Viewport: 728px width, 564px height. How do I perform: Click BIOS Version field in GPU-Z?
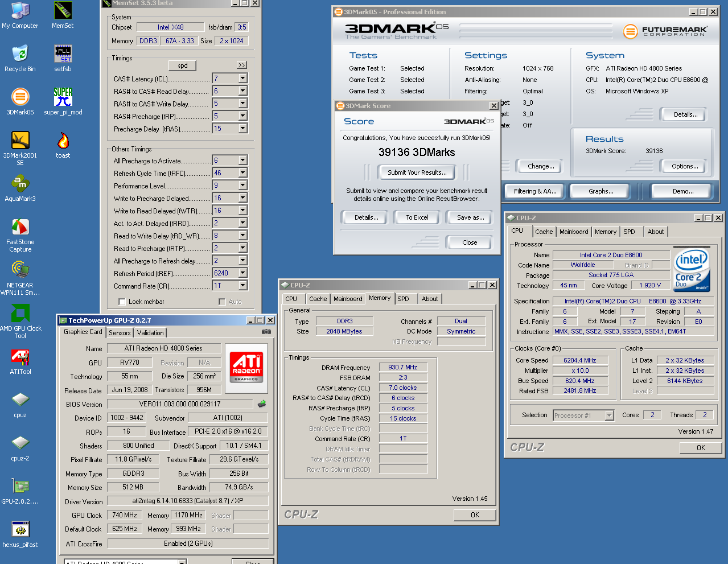(x=180, y=404)
